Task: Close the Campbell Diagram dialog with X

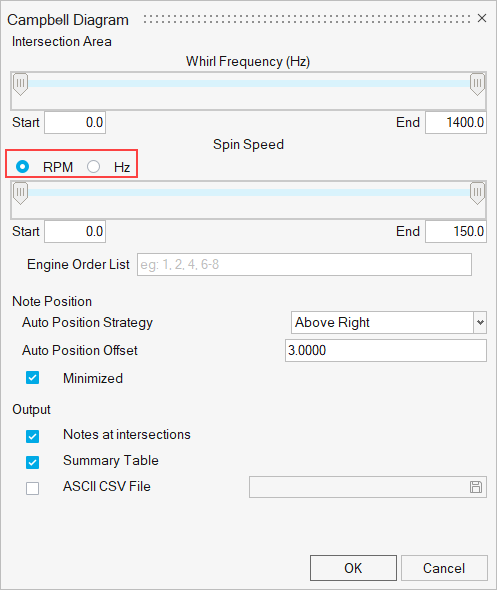Action: [482, 18]
